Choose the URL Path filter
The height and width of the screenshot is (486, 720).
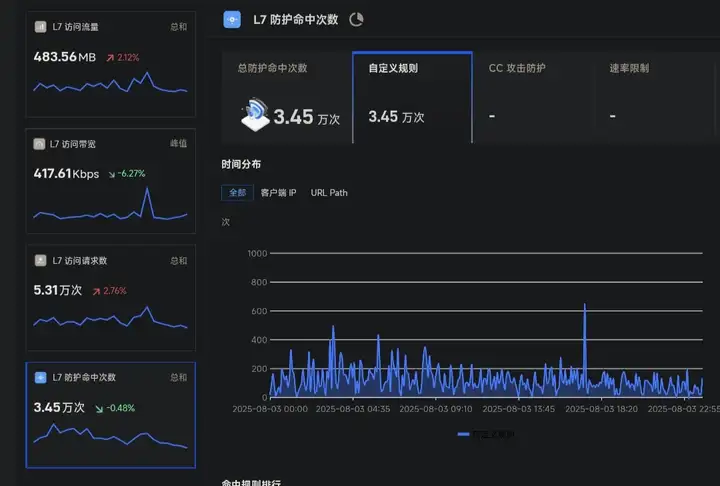[329, 193]
